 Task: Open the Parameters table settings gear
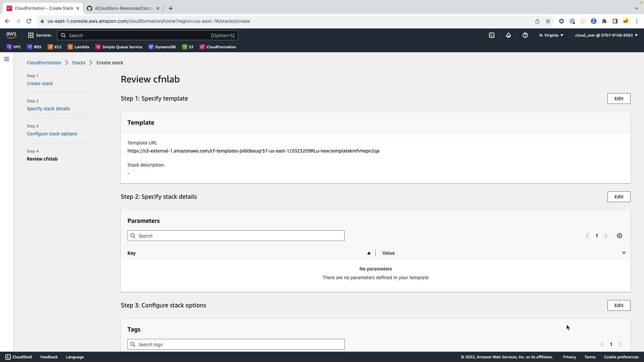click(x=620, y=236)
